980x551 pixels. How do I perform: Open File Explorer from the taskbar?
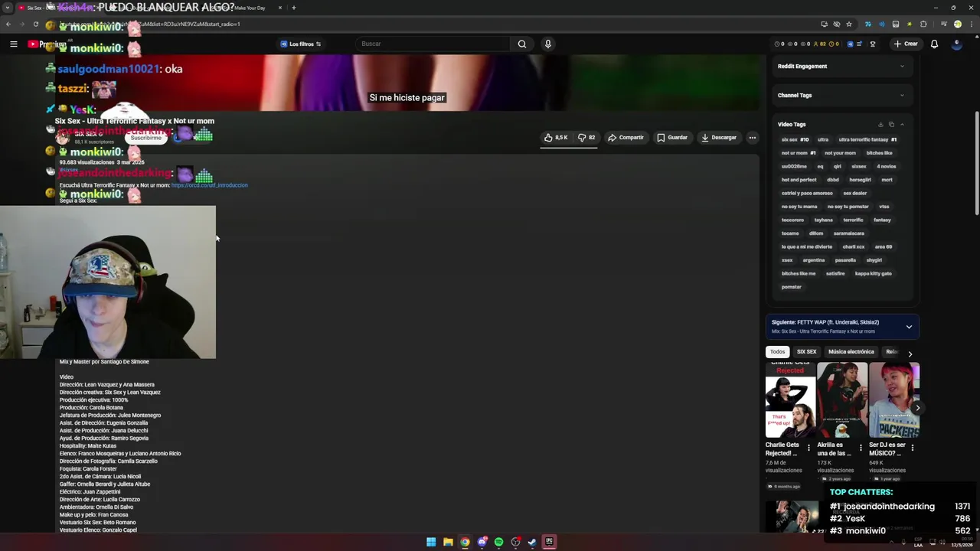point(448,543)
